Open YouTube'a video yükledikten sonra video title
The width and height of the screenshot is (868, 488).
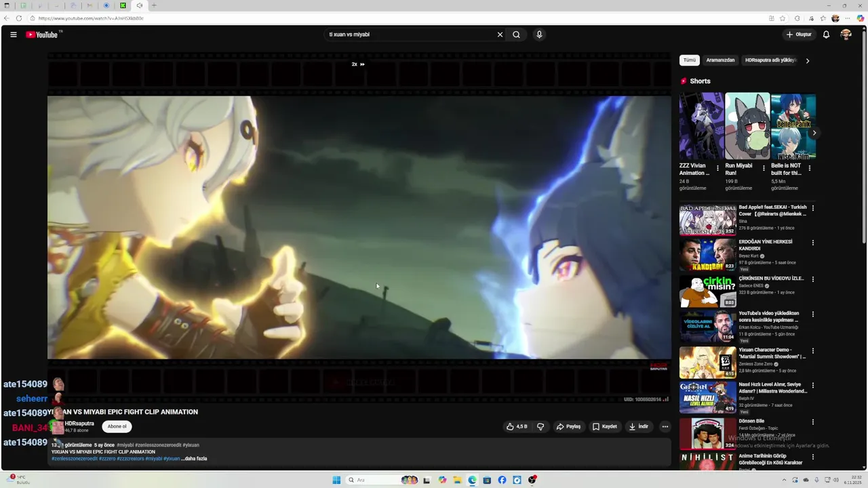(769, 317)
